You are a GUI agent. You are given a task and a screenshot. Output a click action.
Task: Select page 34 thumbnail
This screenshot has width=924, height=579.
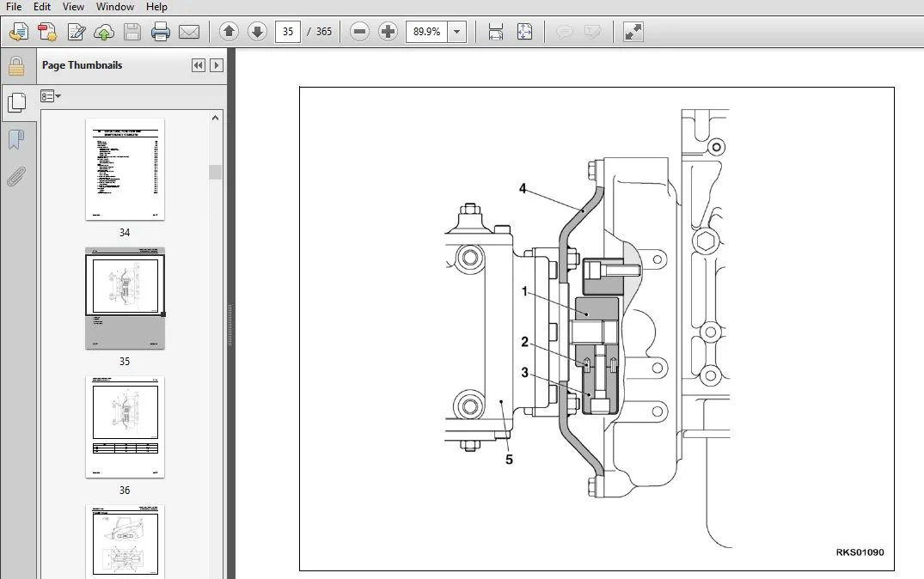click(125, 169)
